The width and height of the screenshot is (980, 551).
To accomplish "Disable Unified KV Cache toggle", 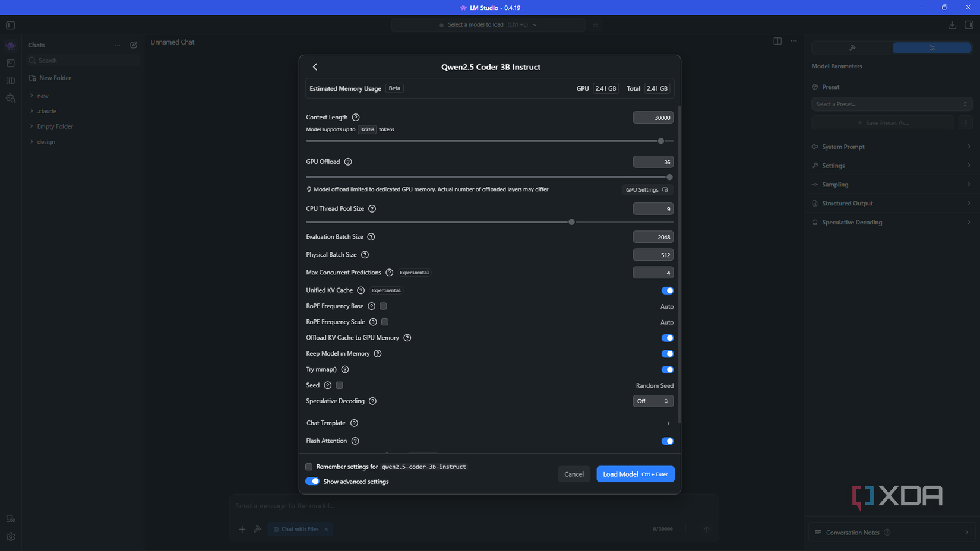I will pos(667,290).
